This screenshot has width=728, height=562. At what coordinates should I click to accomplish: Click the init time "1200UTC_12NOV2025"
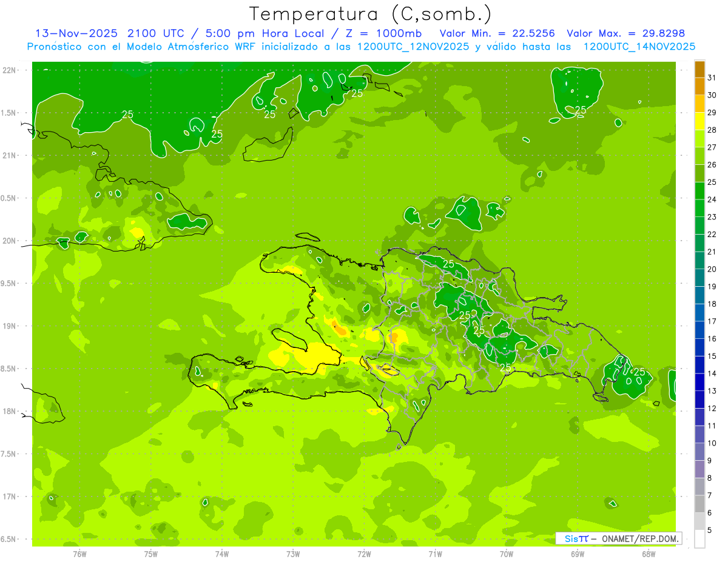(x=412, y=47)
